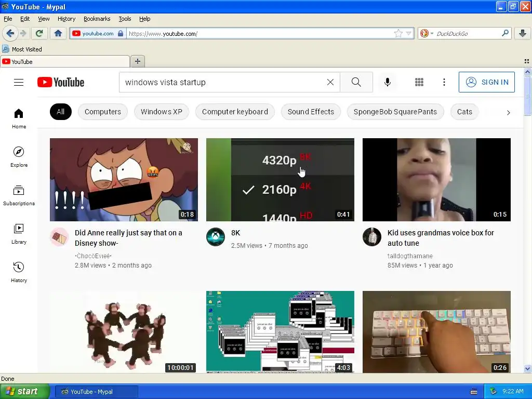Open the Help menu
Screen dimensions: 532x399
144,19
